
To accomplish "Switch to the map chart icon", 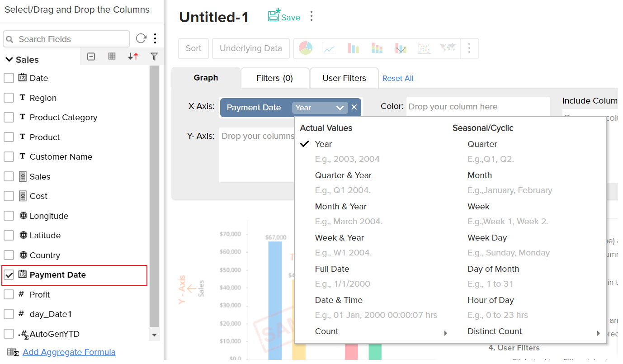I will pyautogui.click(x=448, y=48).
